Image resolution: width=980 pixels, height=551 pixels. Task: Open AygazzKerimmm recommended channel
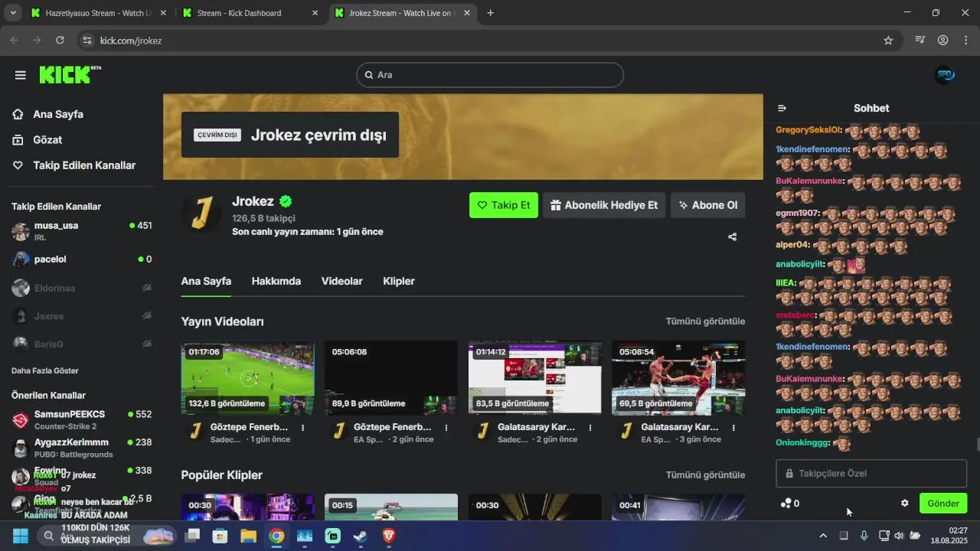click(x=81, y=448)
